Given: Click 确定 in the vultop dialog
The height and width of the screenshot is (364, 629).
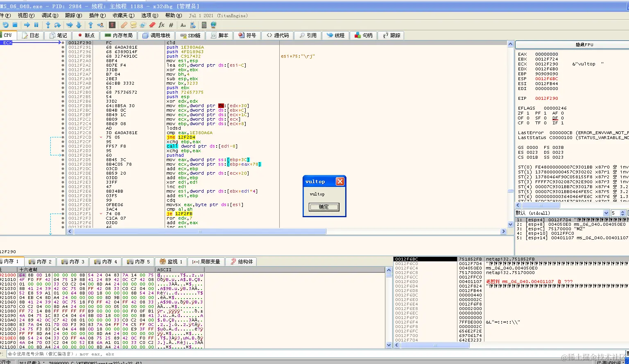Looking at the screenshot, I should 324,207.
